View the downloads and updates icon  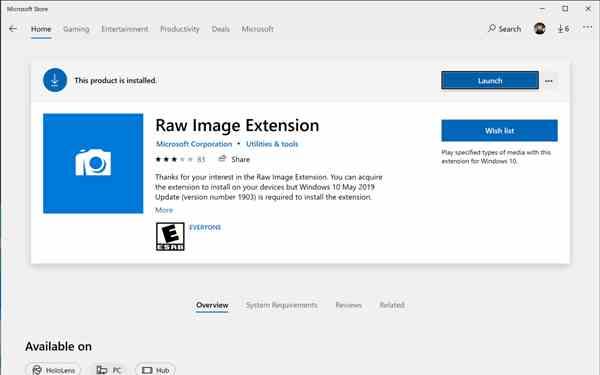pos(563,29)
